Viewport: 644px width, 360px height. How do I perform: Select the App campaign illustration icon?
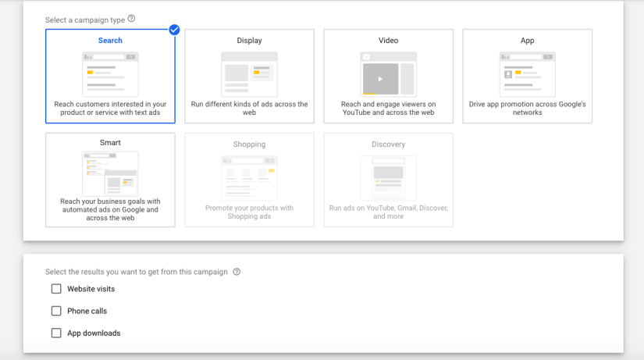click(527, 74)
